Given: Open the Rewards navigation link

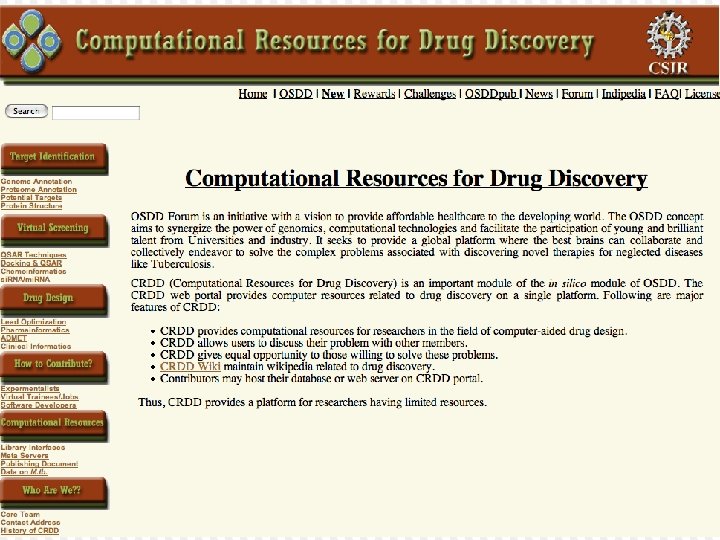Looking at the screenshot, I should coord(374,94).
